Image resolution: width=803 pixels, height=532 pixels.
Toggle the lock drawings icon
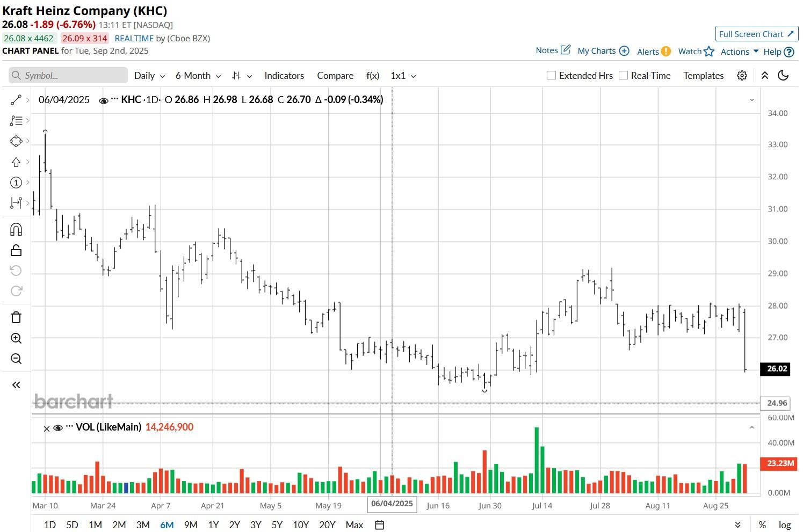coord(16,250)
